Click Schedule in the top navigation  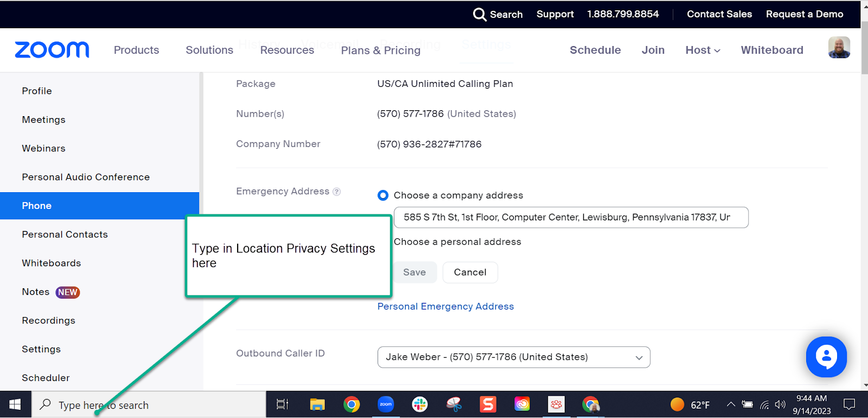[x=595, y=50]
